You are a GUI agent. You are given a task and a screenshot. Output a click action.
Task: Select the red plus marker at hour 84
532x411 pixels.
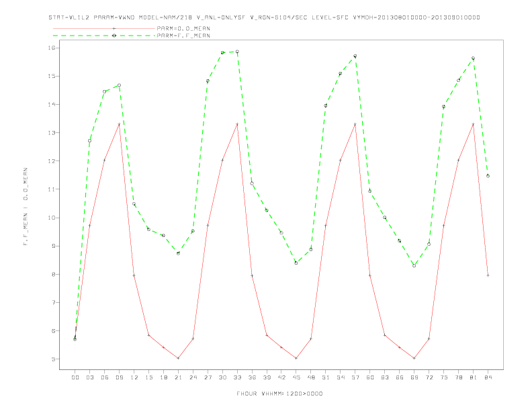488,275
